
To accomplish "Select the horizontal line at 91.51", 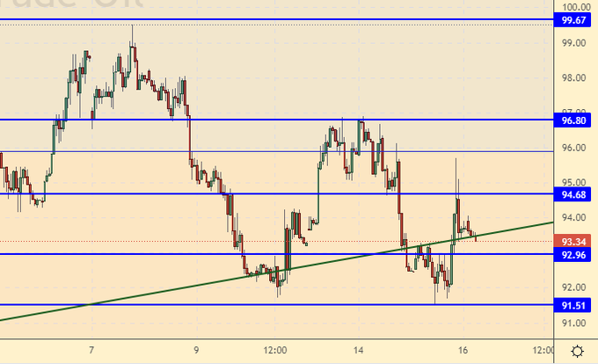I will tap(264, 305).
